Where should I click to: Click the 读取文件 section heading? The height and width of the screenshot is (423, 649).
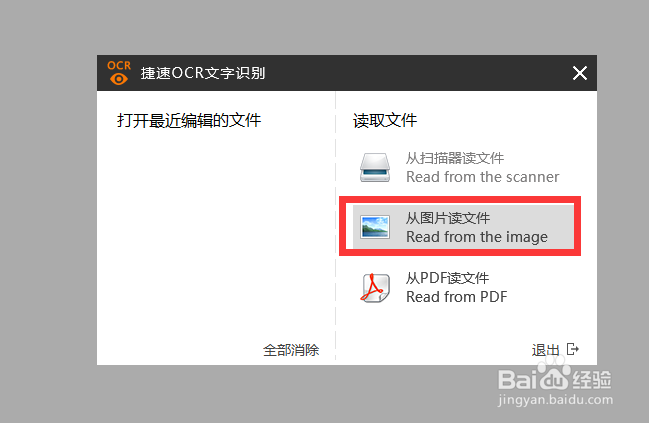385,120
